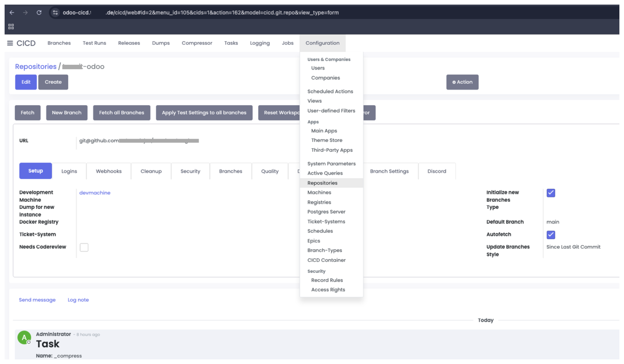Open Ticket-Systems entry
The width and height of the screenshot is (624, 364).
click(331, 222)
